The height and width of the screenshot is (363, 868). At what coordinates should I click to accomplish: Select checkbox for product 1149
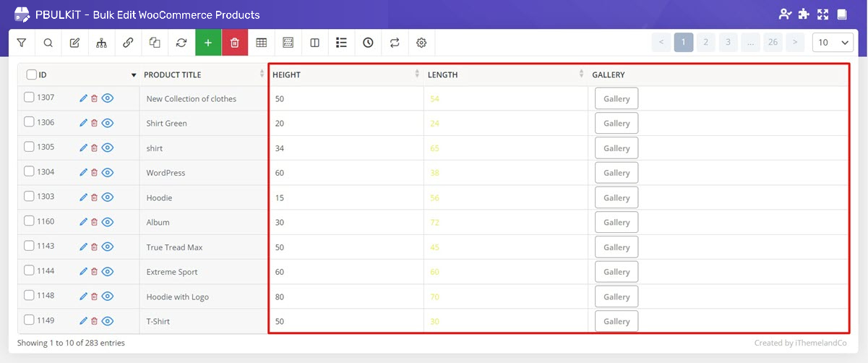pyautogui.click(x=29, y=320)
